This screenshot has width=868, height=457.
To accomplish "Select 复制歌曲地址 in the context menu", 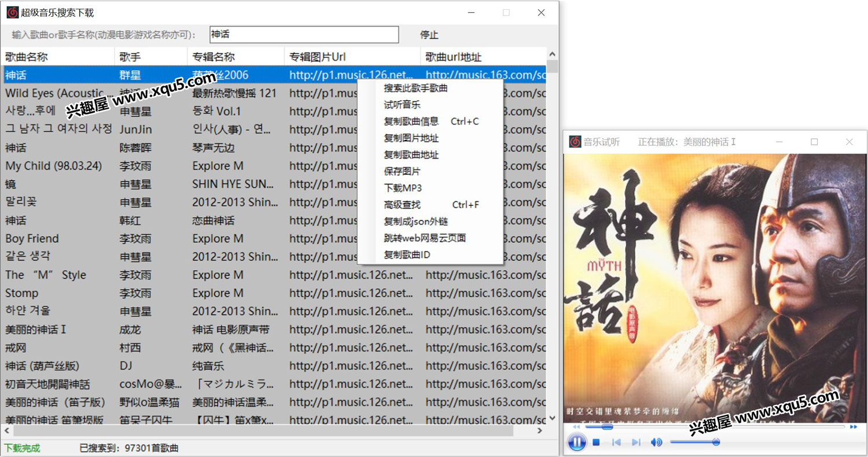I will (x=411, y=155).
